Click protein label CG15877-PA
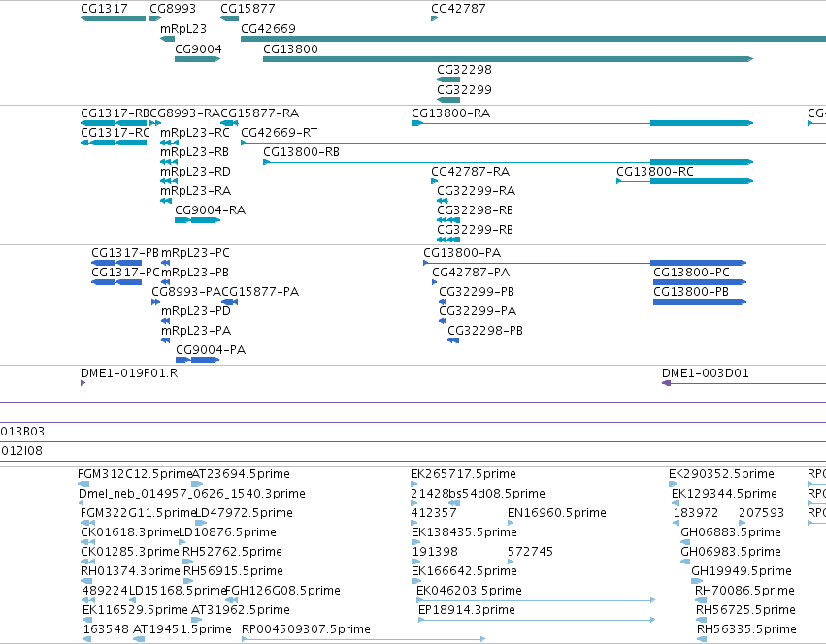Image resolution: width=826 pixels, height=644 pixels. 260,292
